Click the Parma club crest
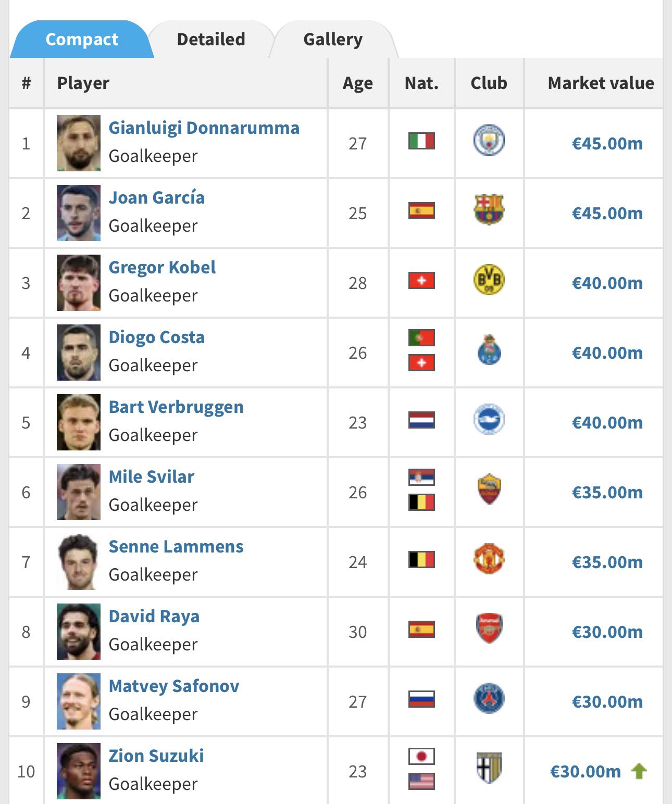This screenshot has height=804, width=672. tap(489, 768)
